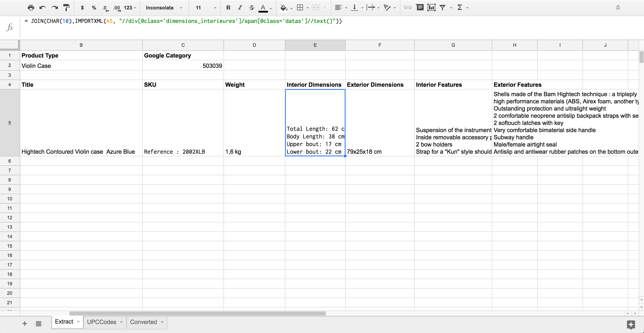The image size is (644, 333).
Task: Increase decimal places
Action: tap(117, 8)
